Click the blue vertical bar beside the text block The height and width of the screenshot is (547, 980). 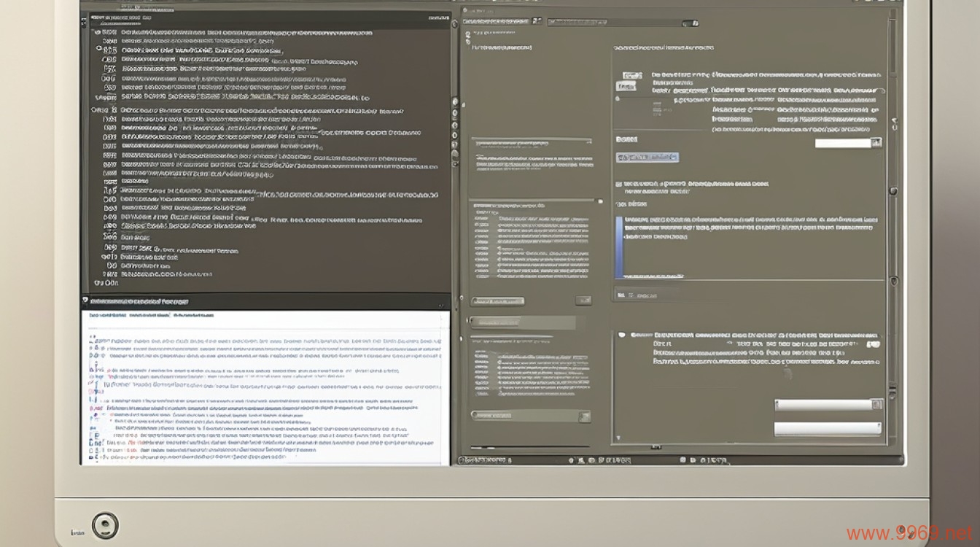point(619,247)
